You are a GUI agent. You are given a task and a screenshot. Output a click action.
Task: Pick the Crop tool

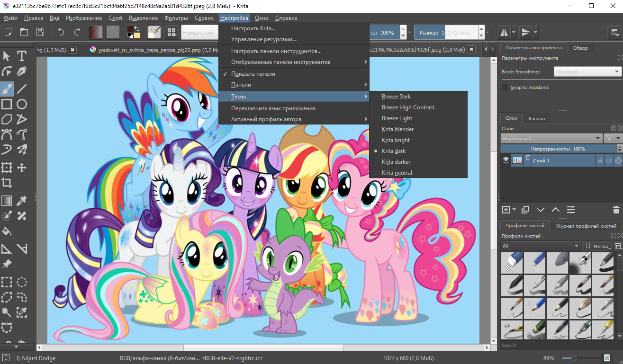click(7, 183)
